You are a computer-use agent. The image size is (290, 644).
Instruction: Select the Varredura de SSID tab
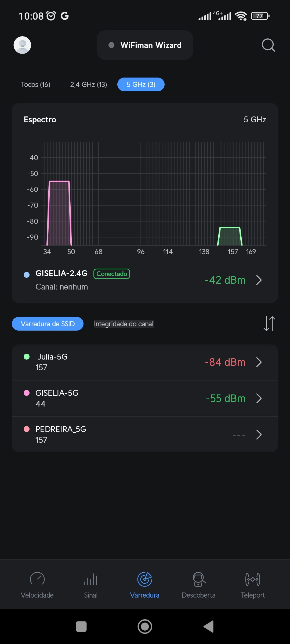pos(48,324)
